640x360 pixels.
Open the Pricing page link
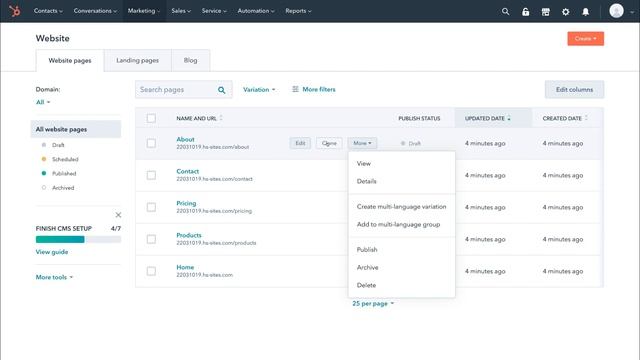click(x=186, y=203)
